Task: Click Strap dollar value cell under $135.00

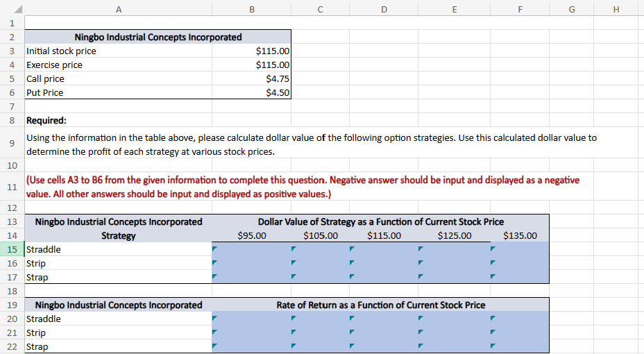Action: (x=520, y=277)
